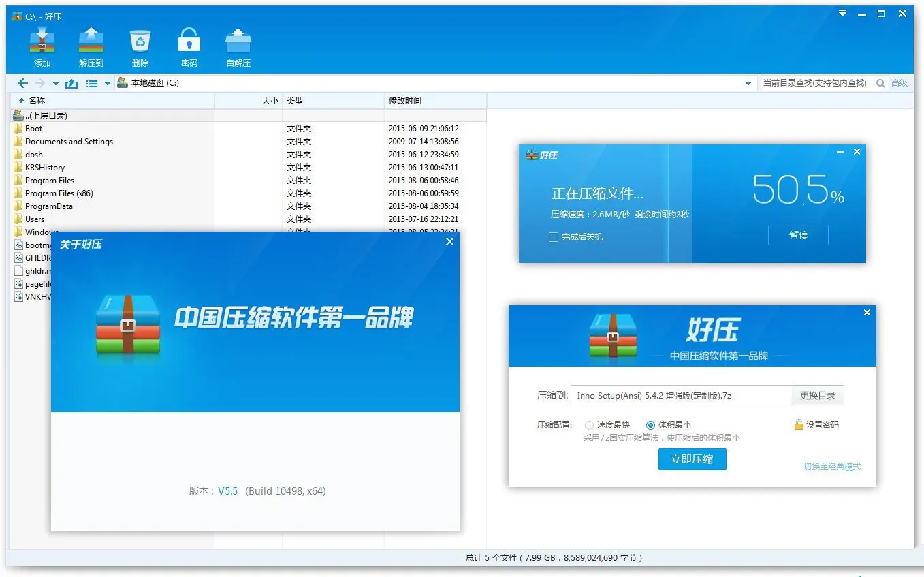Pause compression with the 暂停 button
Image resolution: width=924 pixels, height=577 pixels.
click(x=797, y=235)
